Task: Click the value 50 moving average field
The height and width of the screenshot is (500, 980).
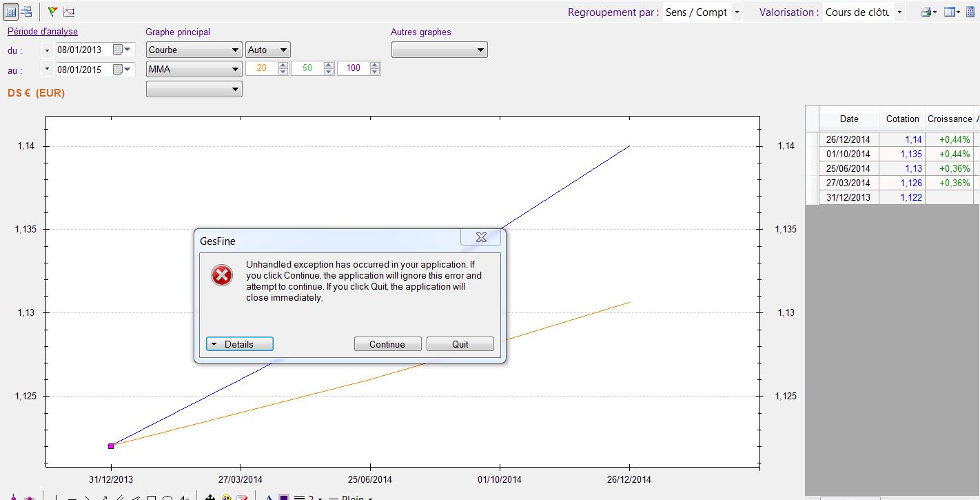Action: (307, 68)
